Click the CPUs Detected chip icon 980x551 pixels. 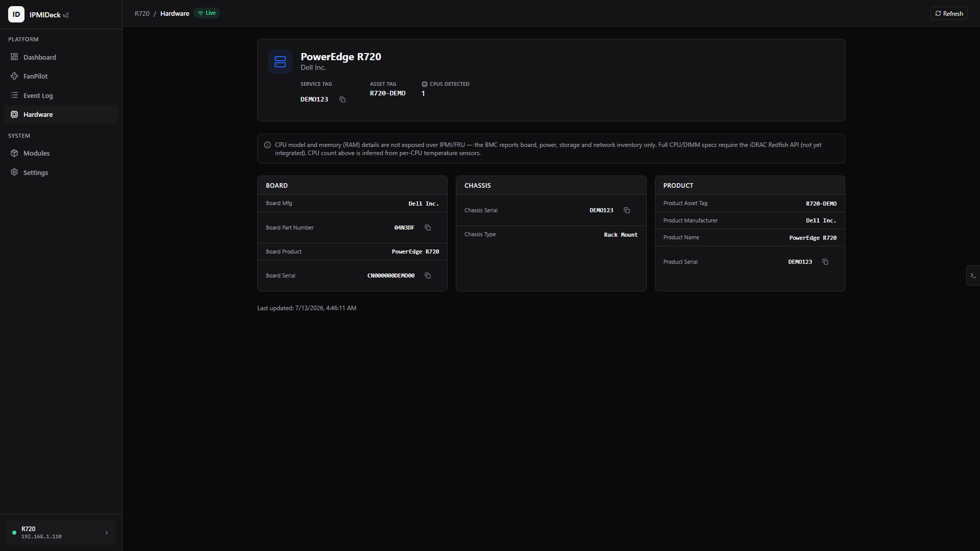pyautogui.click(x=424, y=84)
